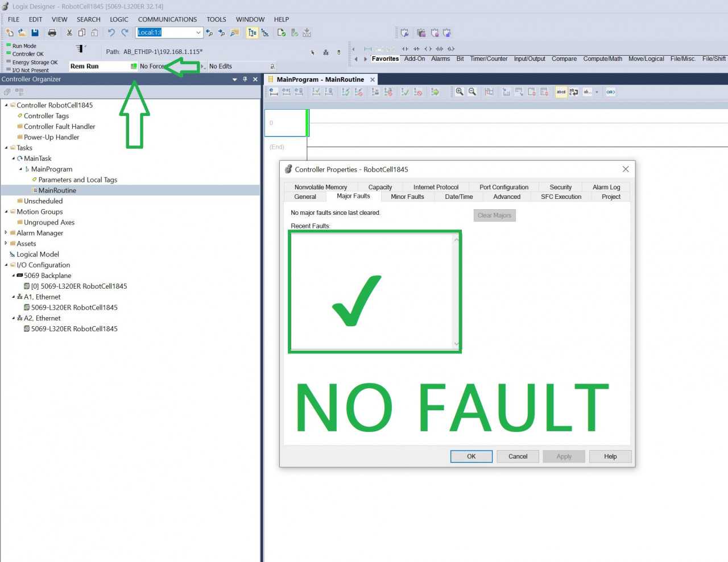Click the Download to controller icon
The width and height of the screenshot is (728, 562).
(307, 33)
